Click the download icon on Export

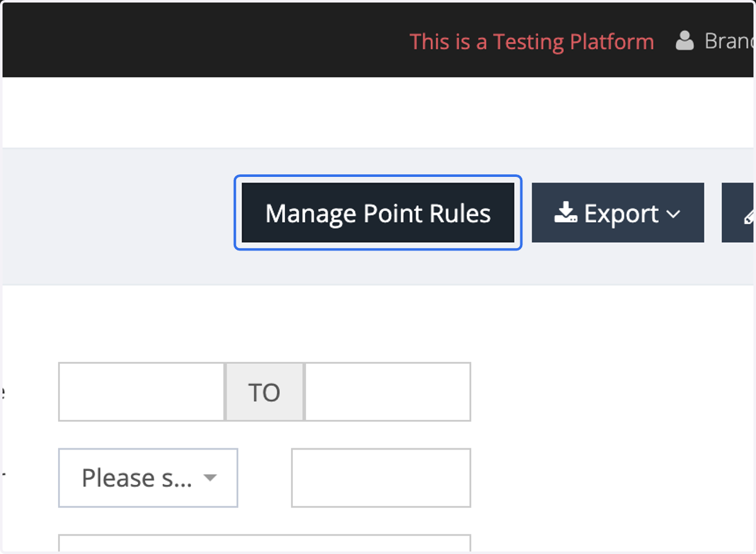coord(566,213)
